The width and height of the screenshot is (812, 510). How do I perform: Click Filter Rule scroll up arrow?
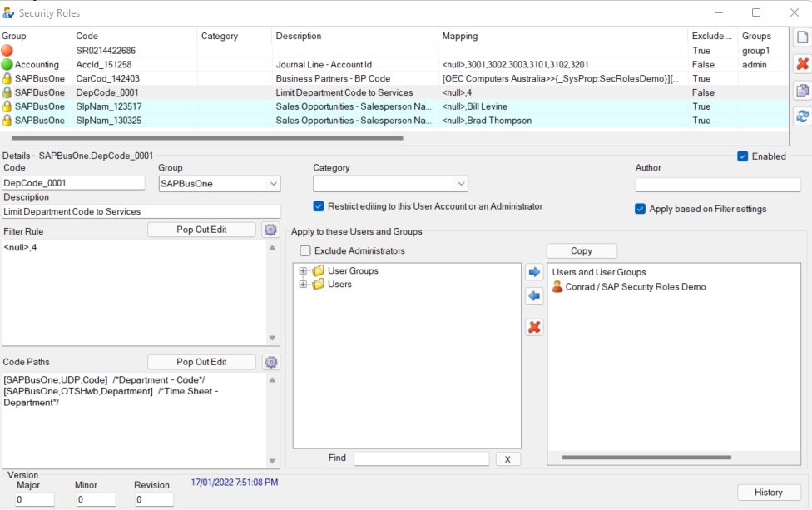[272, 247]
